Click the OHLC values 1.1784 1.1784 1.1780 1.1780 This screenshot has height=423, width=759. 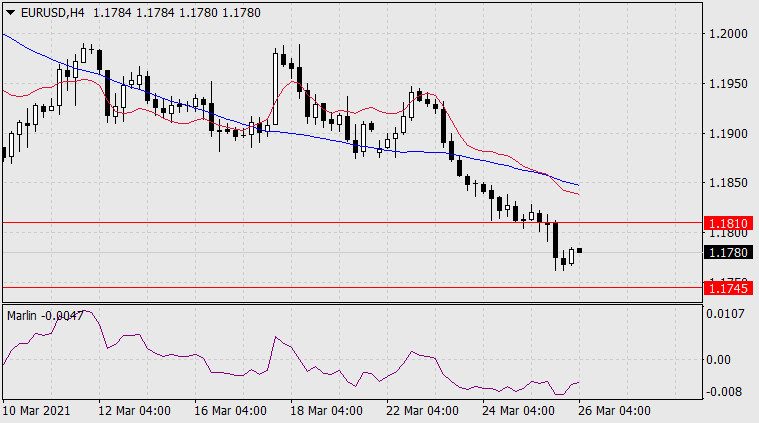coord(177,13)
